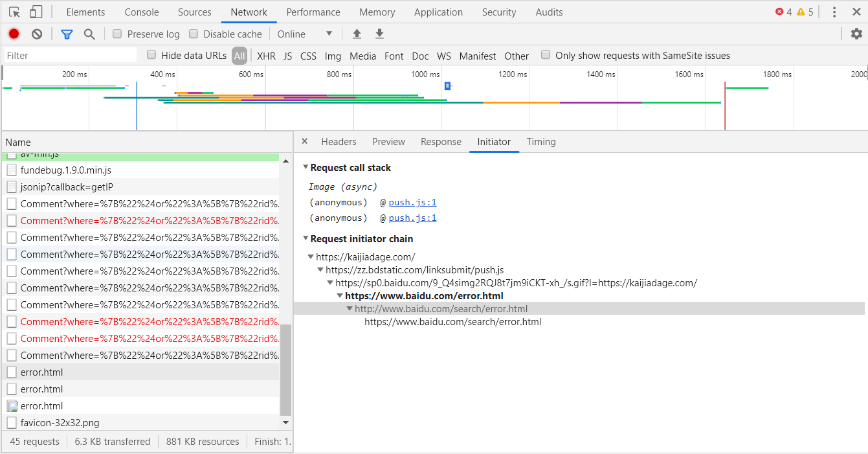
Task: Open DevTools settings gear
Action: [x=857, y=33]
